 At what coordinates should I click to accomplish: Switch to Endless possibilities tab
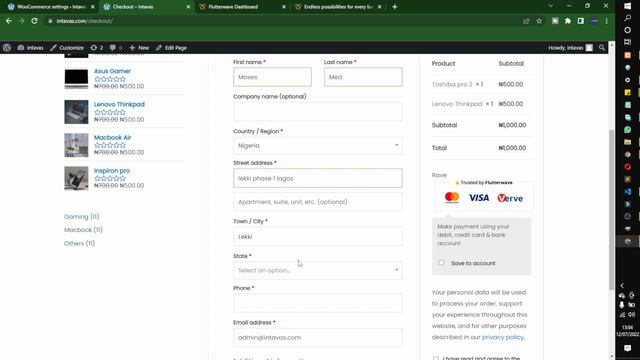(x=338, y=7)
